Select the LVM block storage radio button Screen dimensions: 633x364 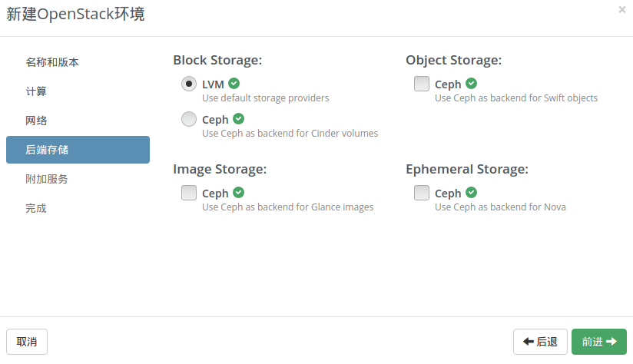(x=188, y=84)
